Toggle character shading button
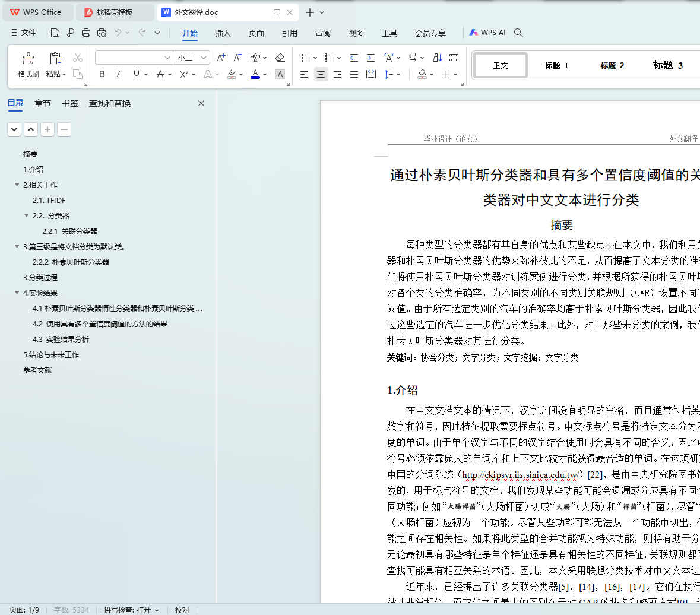The width and height of the screenshot is (700, 615). (280, 74)
